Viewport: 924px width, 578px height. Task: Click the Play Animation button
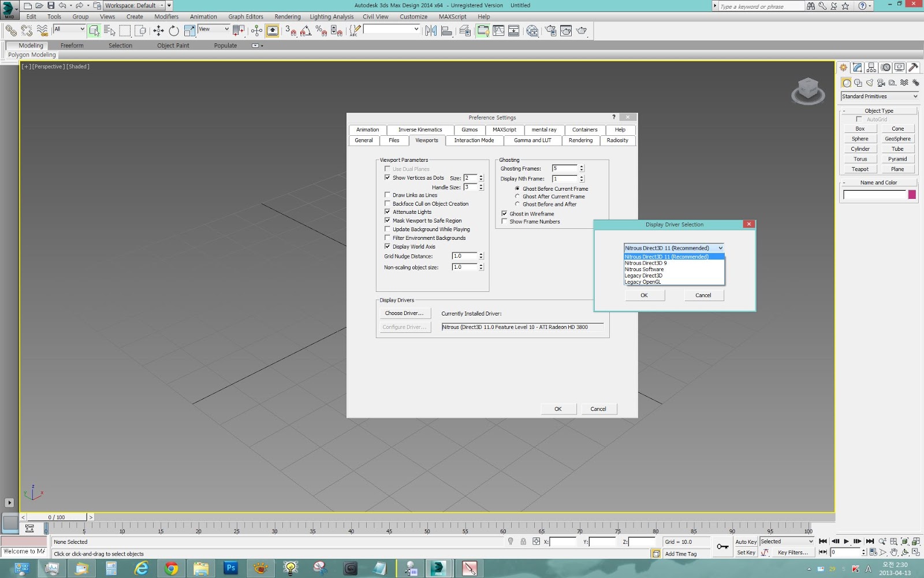[x=846, y=542]
